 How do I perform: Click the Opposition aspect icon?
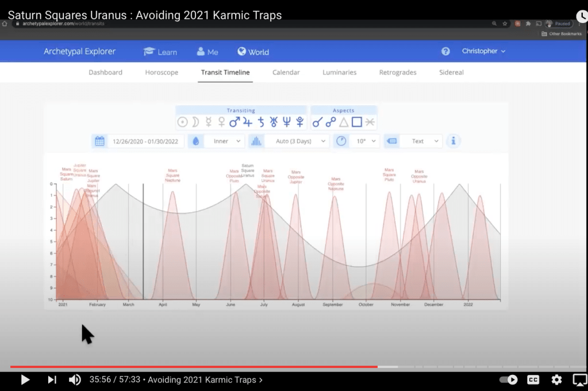click(x=330, y=122)
